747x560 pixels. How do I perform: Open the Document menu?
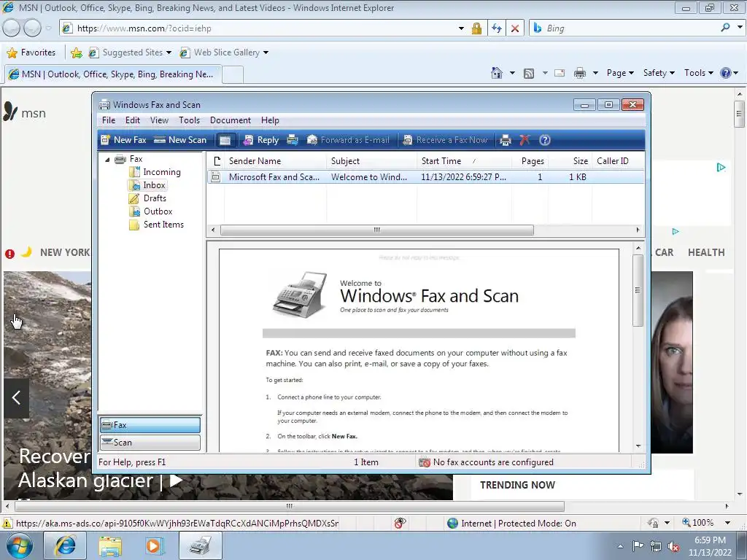click(230, 120)
